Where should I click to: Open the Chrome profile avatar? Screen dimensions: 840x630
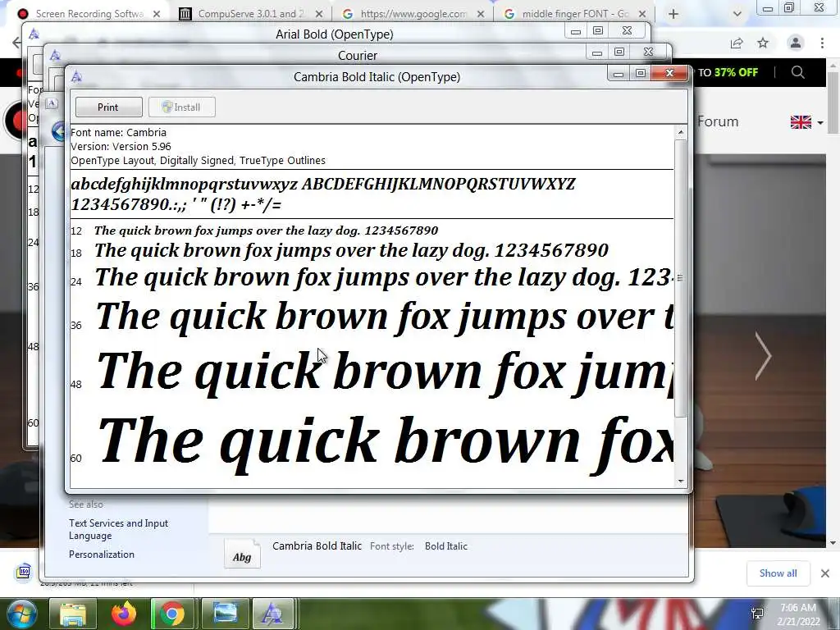pyautogui.click(x=796, y=43)
